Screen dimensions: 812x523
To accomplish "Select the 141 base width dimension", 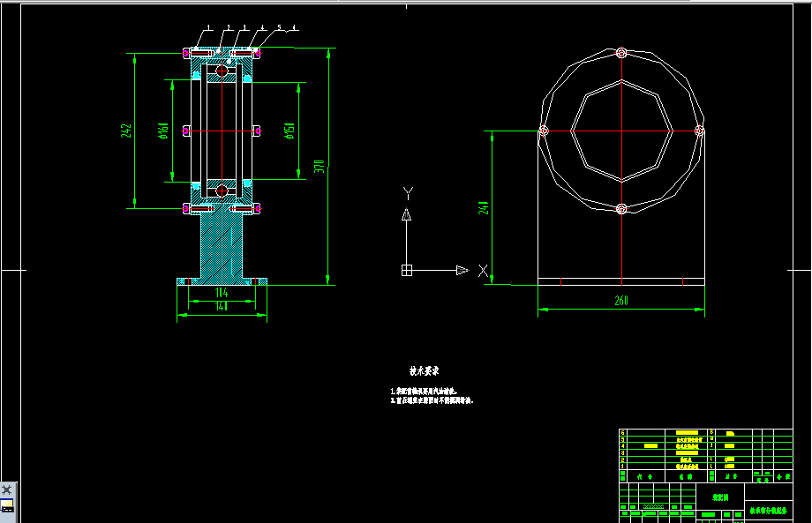I will [222, 307].
